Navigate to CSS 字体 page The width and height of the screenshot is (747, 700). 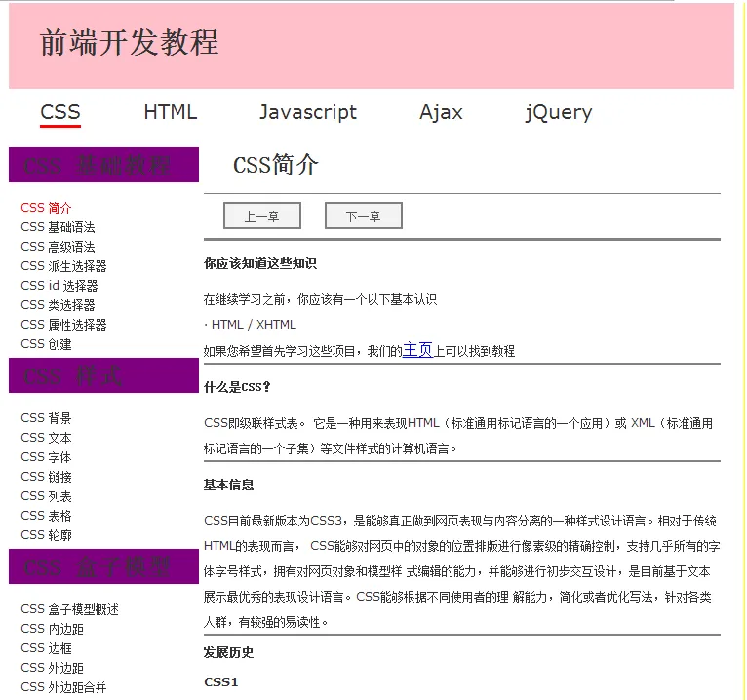tap(46, 457)
